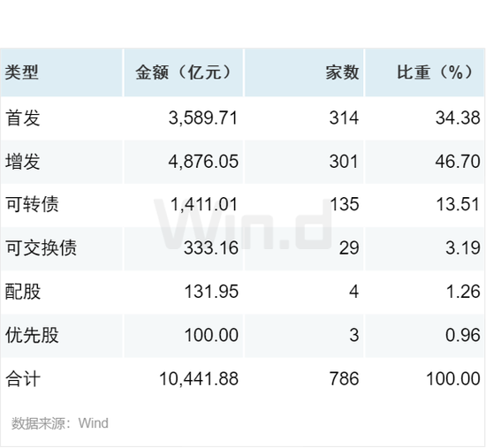Select the 可交换债 row label
Image resolution: width=486 pixels, height=448 pixels.
[x=41, y=248]
